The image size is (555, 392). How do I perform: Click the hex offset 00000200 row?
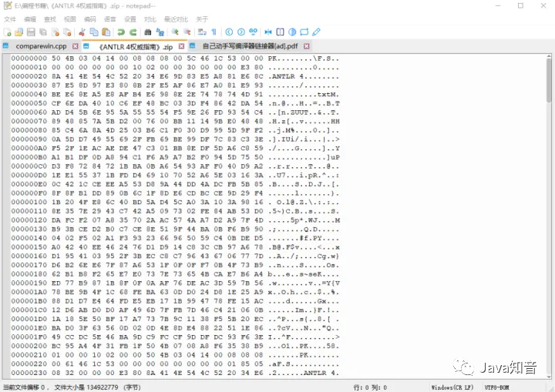175,346
